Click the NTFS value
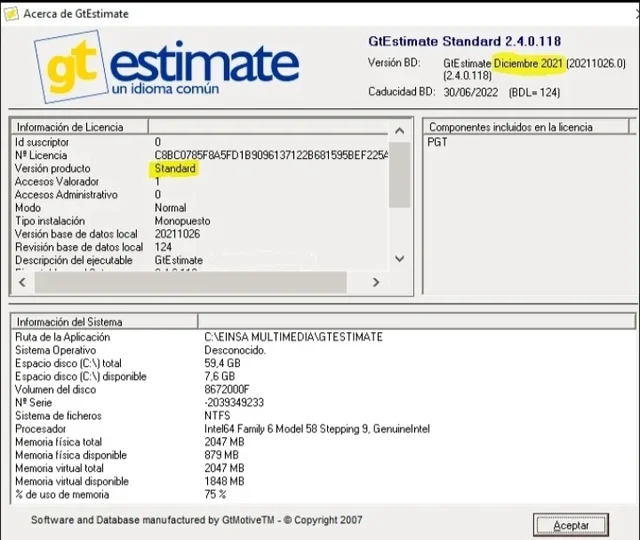This screenshot has height=540, width=640. pyautogui.click(x=217, y=416)
